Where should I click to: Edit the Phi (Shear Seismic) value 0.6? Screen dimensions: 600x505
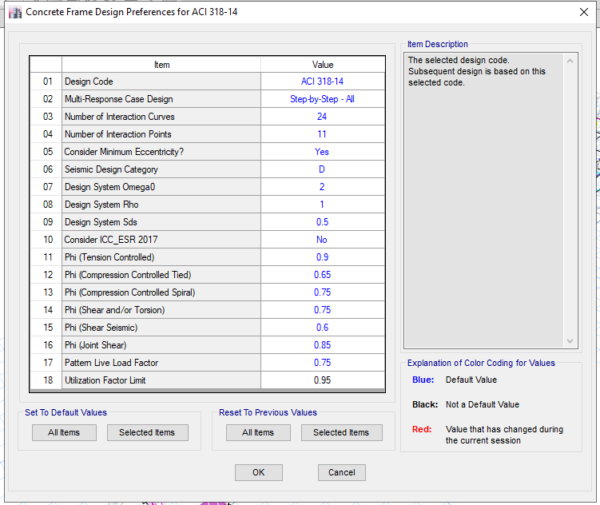point(323,328)
